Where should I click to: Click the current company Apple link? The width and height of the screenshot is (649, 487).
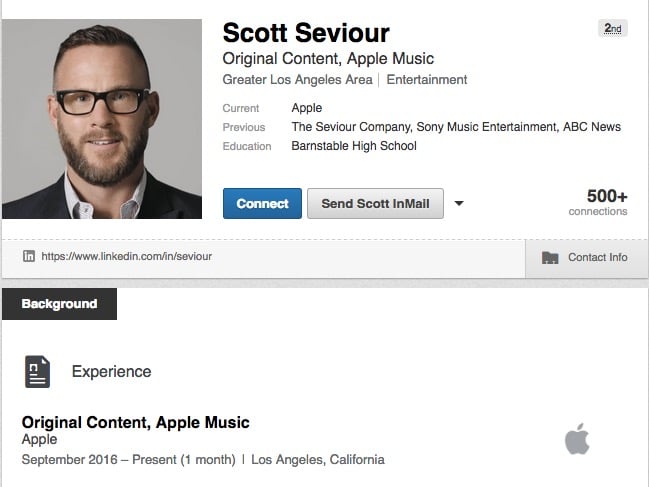(307, 108)
